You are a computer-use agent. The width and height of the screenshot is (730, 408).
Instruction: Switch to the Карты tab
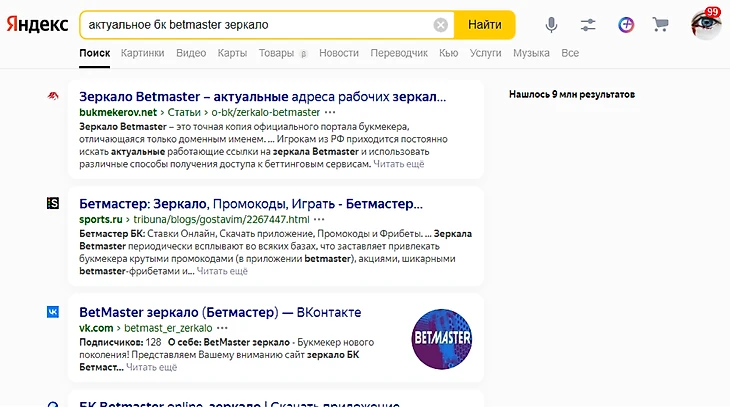tap(232, 53)
